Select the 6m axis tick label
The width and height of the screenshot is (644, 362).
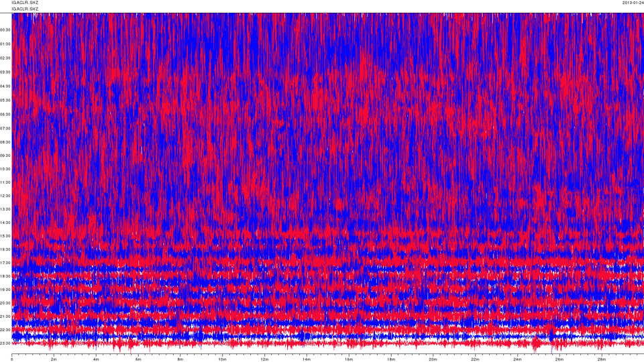pyautogui.click(x=138, y=359)
